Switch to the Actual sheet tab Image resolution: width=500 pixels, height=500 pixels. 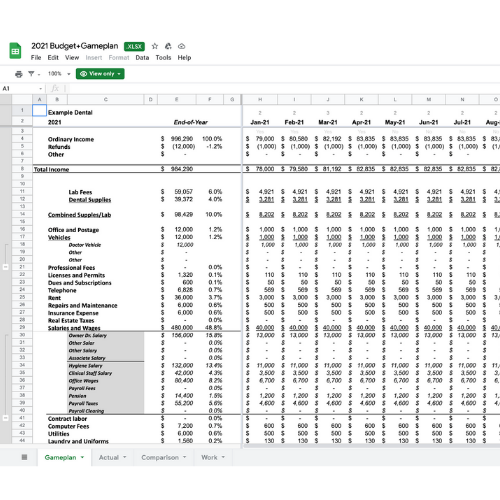point(109,457)
